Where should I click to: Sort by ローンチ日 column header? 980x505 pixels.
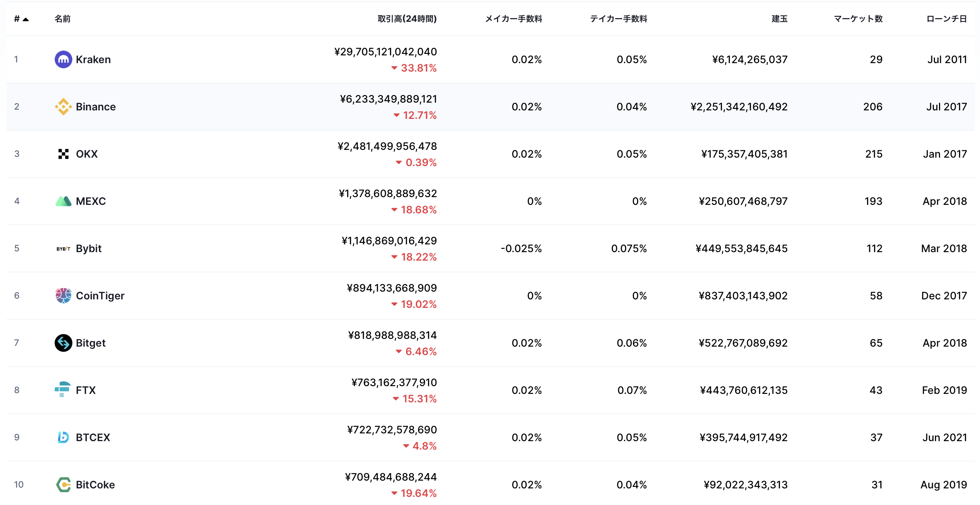click(x=946, y=18)
